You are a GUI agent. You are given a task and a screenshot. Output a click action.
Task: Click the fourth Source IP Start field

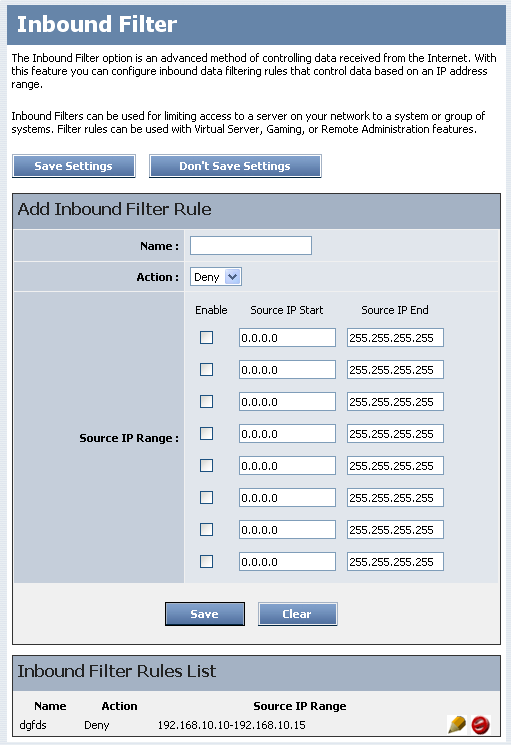tap(287, 433)
